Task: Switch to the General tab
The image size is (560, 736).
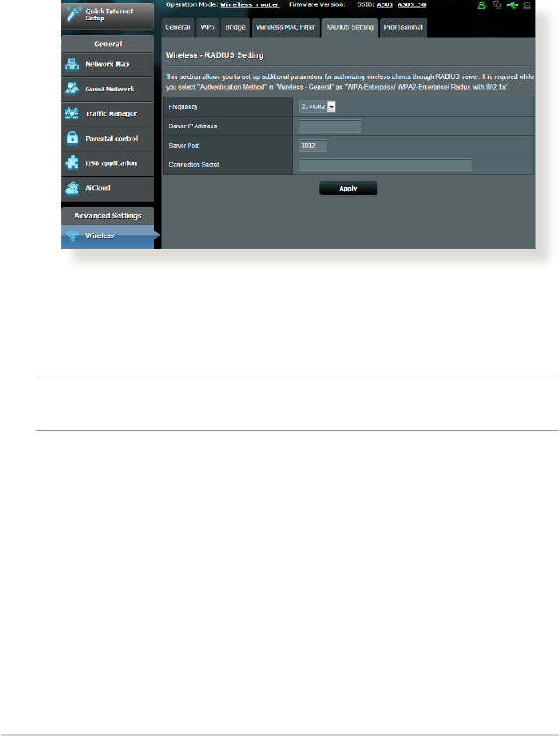Action: coord(177,27)
